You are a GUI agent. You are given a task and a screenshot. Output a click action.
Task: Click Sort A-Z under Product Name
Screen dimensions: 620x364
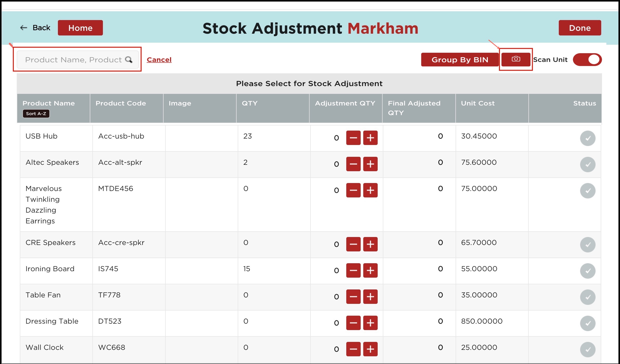(x=36, y=114)
